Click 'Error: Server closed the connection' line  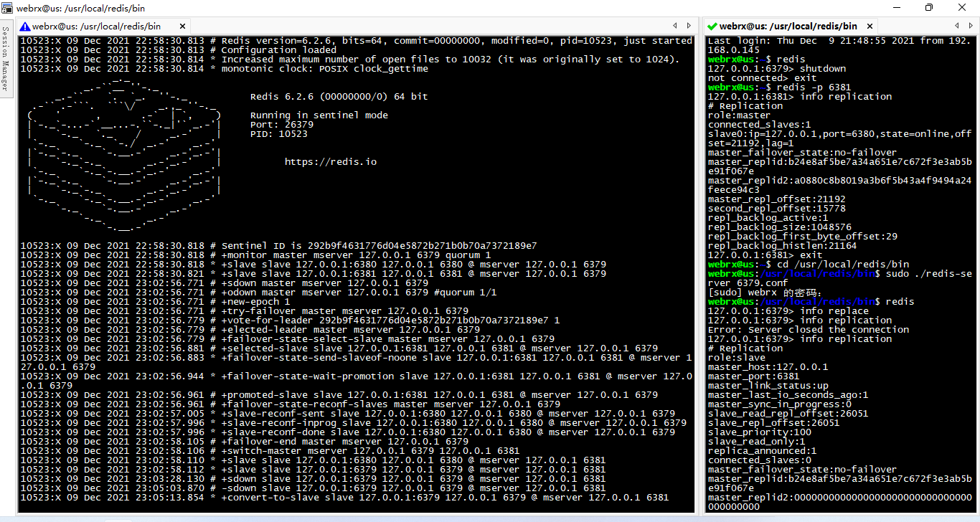tap(809, 330)
